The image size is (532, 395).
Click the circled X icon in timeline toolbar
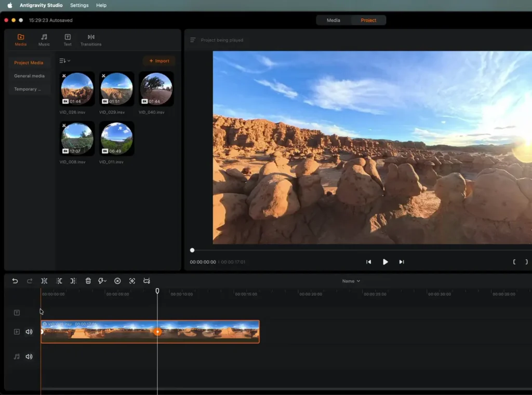(117, 281)
